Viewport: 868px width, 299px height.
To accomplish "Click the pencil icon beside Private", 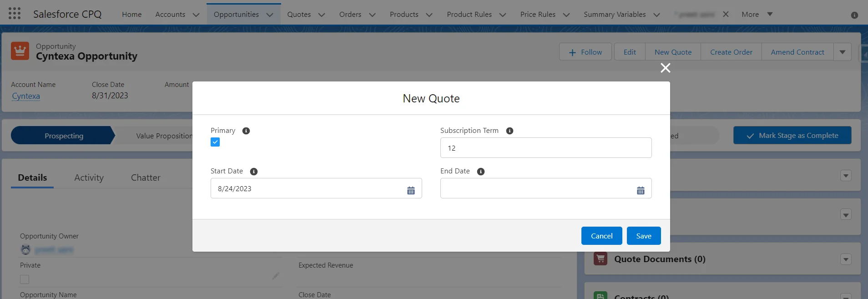I will coord(276,276).
